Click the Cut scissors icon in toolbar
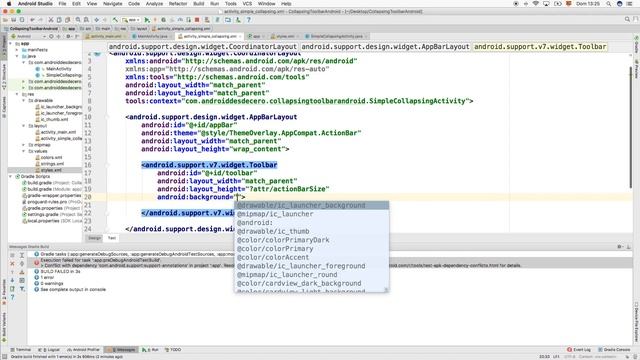640x360 pixels. tap(51, 20)
